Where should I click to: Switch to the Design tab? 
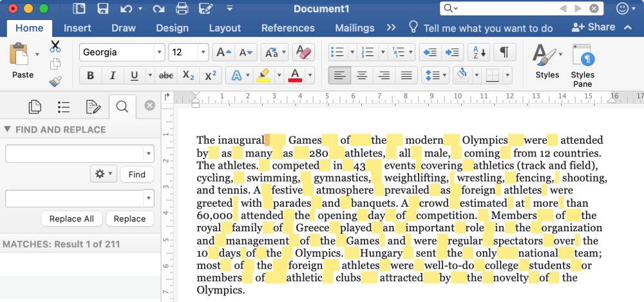coord(172,28)
